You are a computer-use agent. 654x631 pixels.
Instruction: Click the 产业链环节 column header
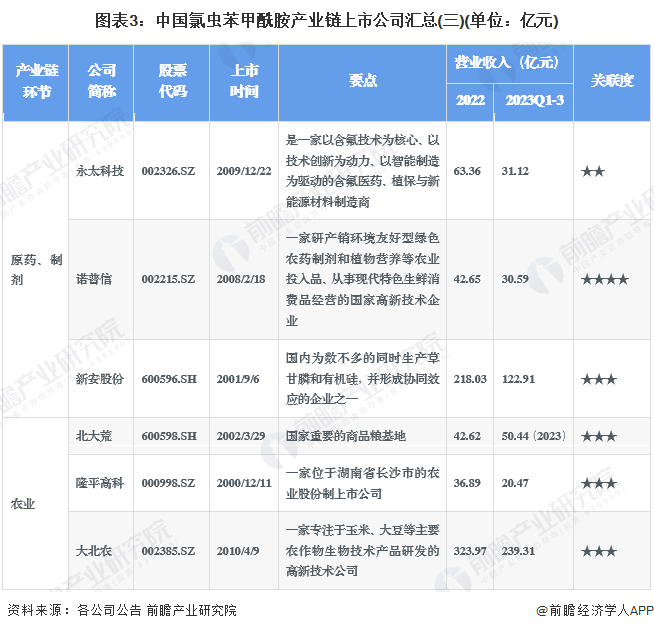[36, 81]
